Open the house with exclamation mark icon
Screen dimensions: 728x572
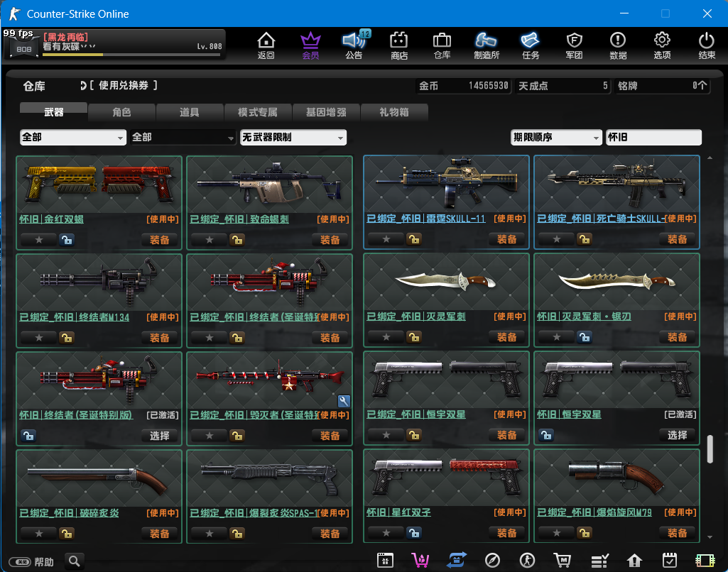634,561
